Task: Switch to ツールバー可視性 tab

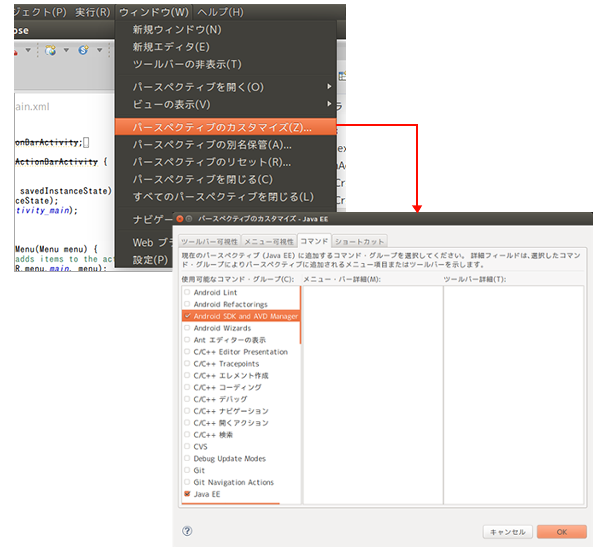Action: [209, 242]
